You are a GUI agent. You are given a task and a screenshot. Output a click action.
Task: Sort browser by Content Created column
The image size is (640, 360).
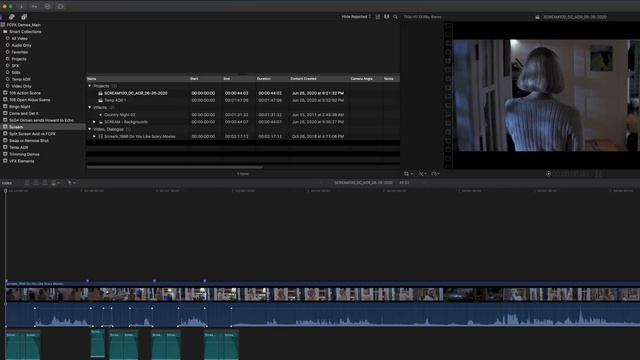point(319,78)
